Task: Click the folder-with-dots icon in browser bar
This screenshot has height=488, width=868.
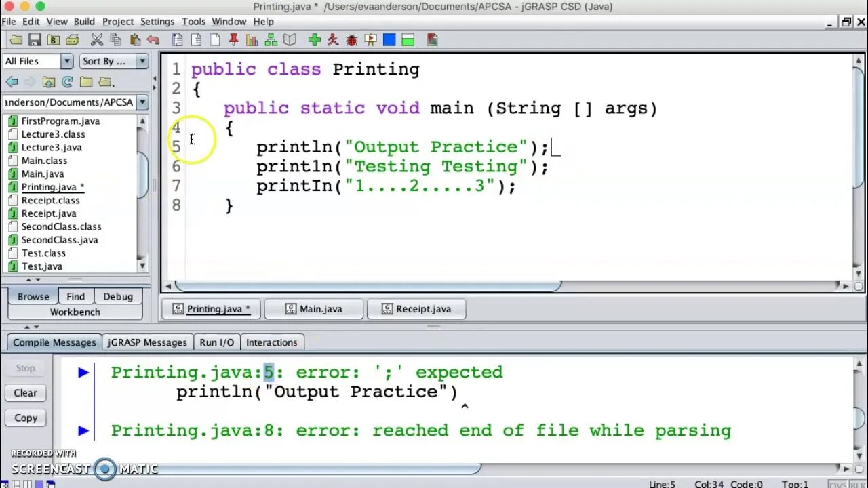Action: tap(105, 82)
